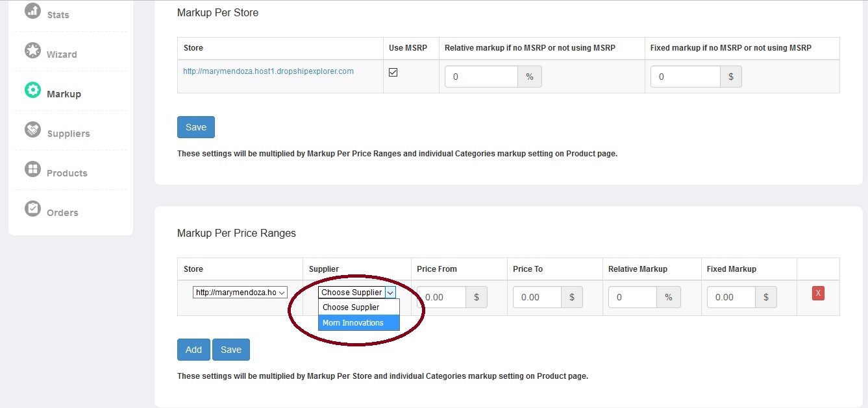Select Choose Supplier option in the list
This screenshot has height=408, width=868.
pos(358,307)
